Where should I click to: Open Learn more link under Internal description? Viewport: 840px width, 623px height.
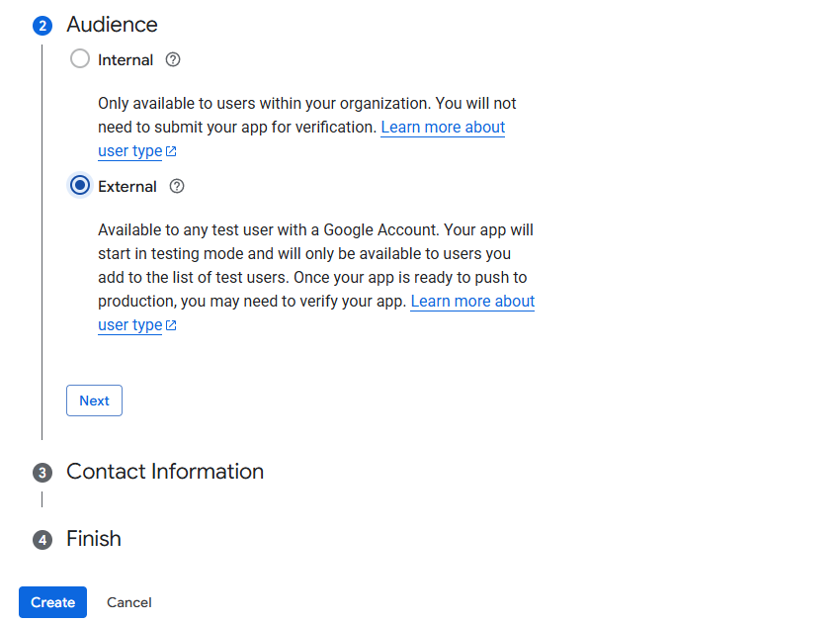443,127
